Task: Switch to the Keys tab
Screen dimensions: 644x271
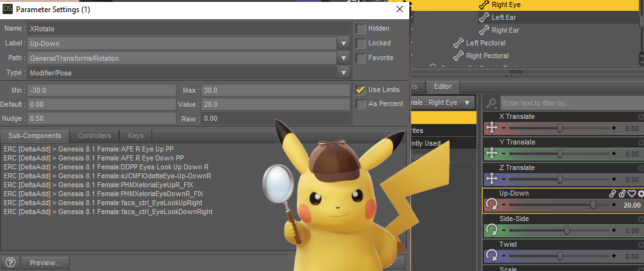Action: [136, 135]
